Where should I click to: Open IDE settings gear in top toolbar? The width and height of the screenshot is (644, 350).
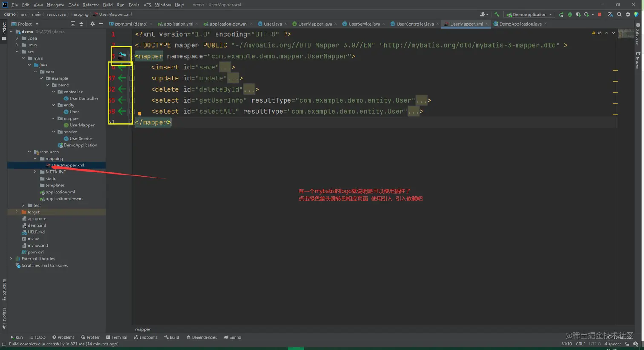click(x=628, y=14)
